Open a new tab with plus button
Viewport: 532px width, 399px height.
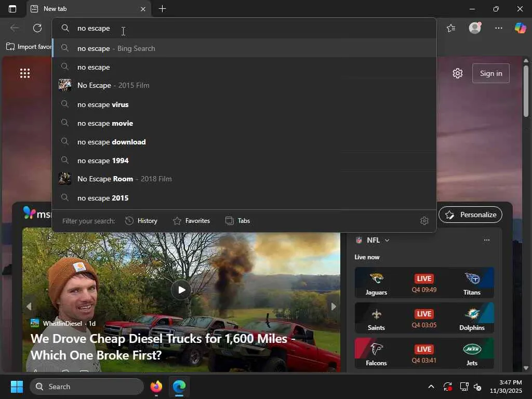coord(163,9)
